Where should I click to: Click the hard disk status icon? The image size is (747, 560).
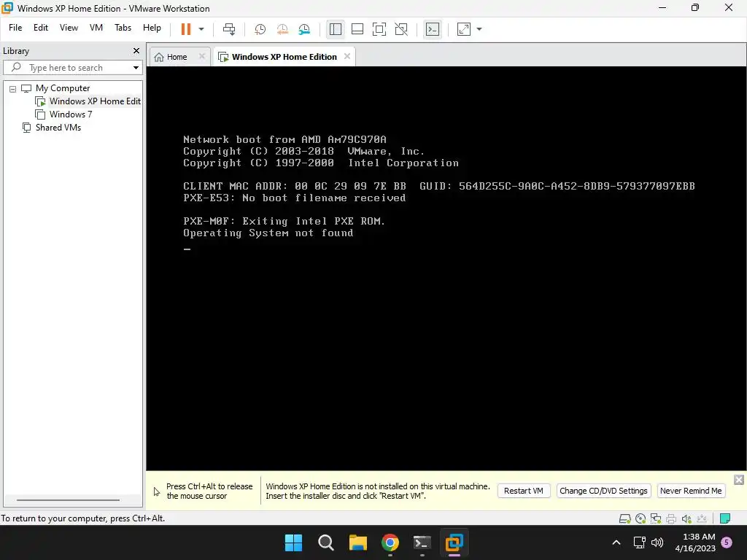[624, 518]
